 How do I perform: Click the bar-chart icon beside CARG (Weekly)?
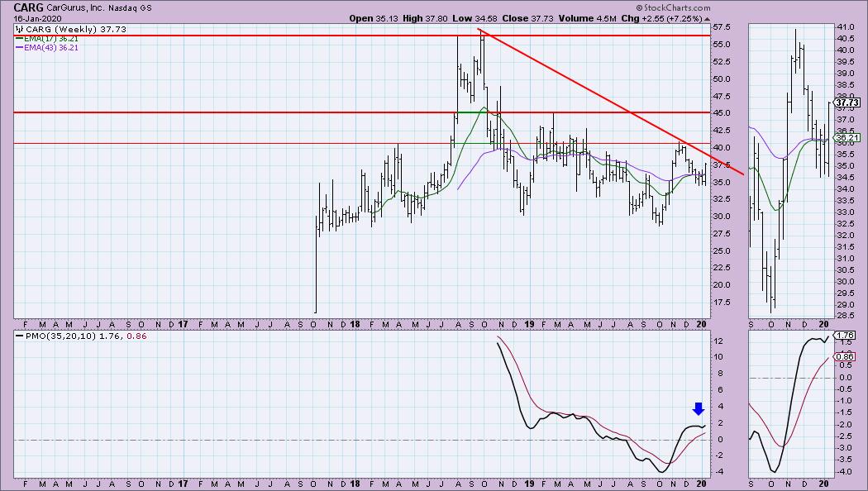pos(19,29)
